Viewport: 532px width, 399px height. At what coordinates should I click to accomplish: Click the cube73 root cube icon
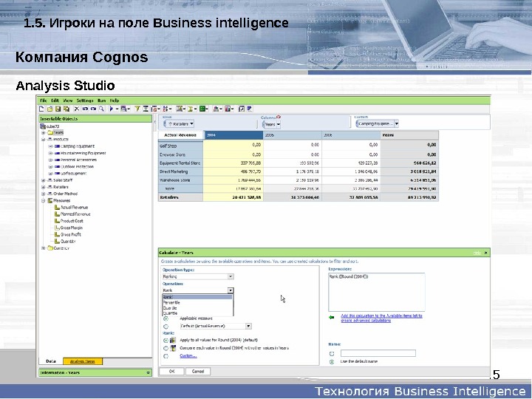43,126
